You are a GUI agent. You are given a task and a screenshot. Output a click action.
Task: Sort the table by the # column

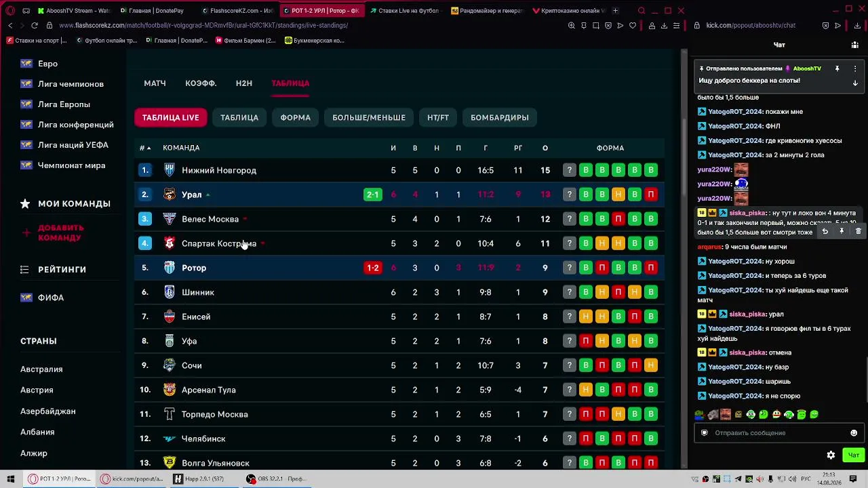(x=145, y=148)
